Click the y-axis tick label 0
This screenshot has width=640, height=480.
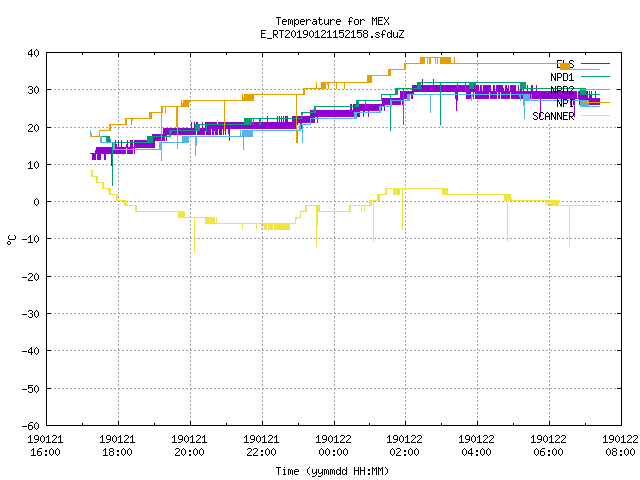pyautogui.click(x=37, y=202)
